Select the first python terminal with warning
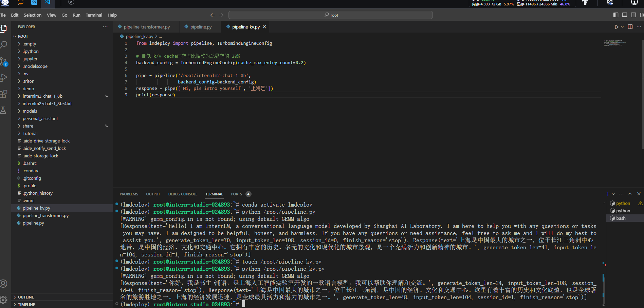This screenshot has height=308, width=644. click(625, 203)
